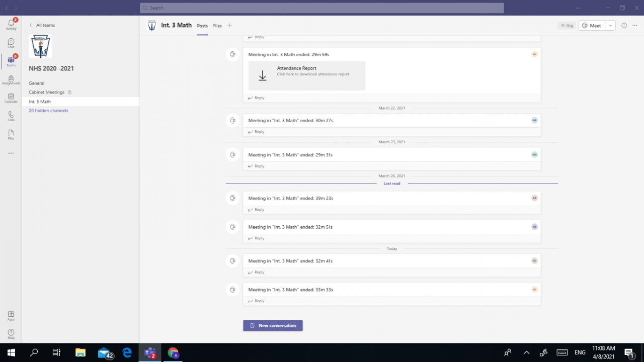Click the GR avatar on the 32m 51s meeting
Image resolution: width=644 pixels, height=362 pixels.
coord(534,227)
